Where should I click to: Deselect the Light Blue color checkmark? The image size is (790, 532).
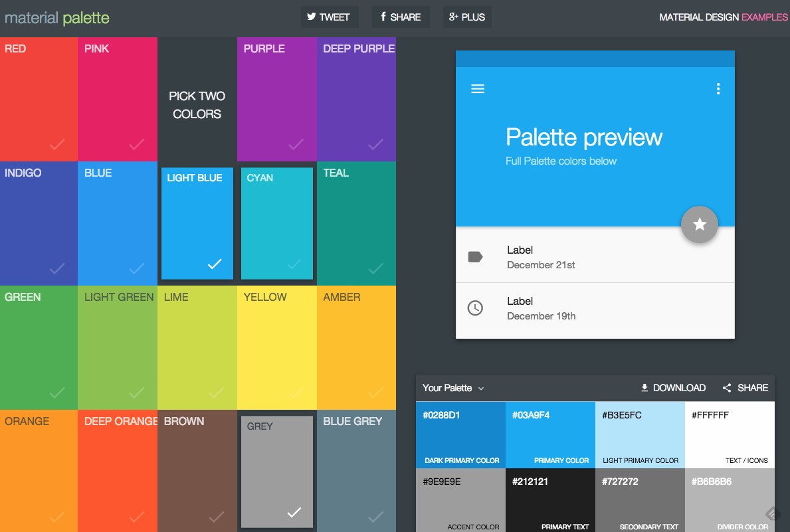[x=214, y=263]
